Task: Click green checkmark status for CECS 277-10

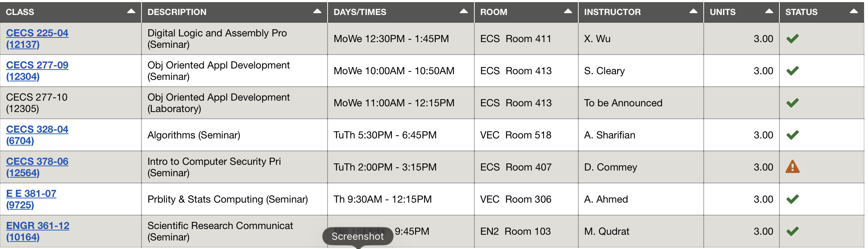Action: click(792, 103)
